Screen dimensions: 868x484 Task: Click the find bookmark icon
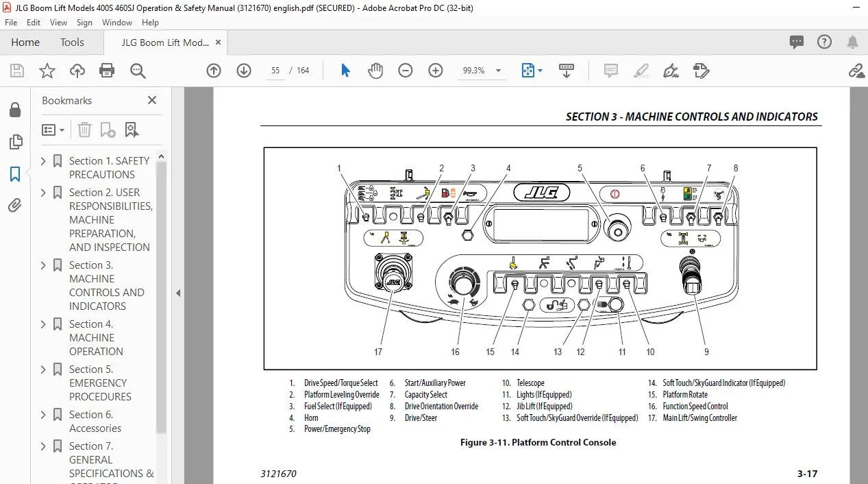pyautogui.click(x=132, y=130)
